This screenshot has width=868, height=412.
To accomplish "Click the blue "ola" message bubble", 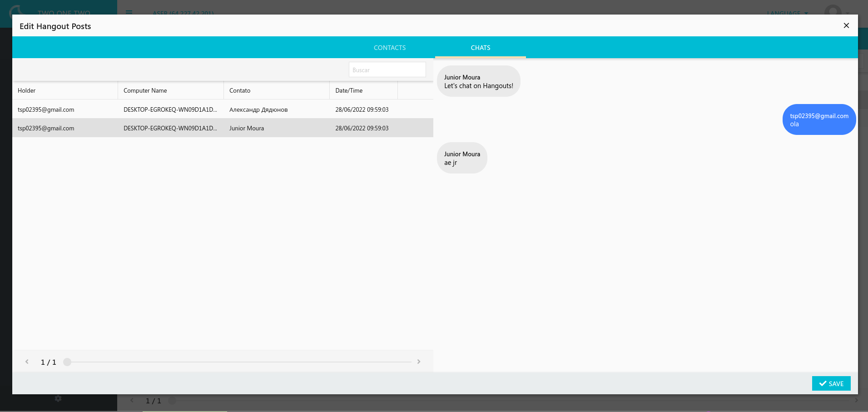I will [819, 119].
